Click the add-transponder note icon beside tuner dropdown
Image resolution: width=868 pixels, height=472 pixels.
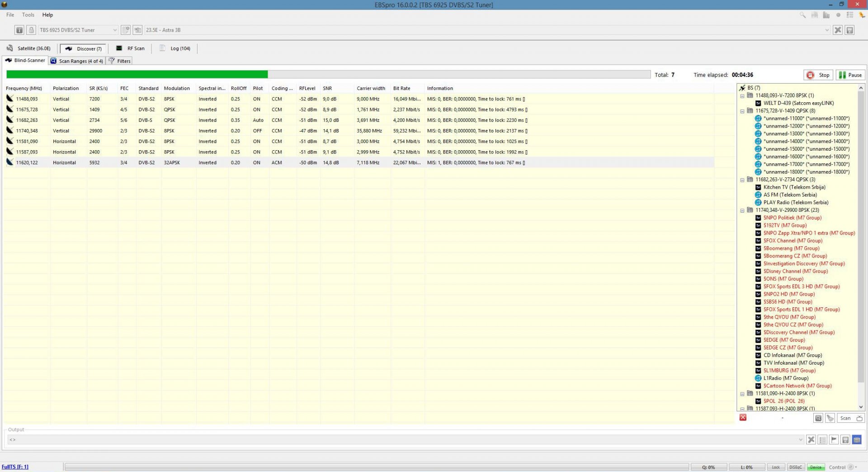coord(126,30)
